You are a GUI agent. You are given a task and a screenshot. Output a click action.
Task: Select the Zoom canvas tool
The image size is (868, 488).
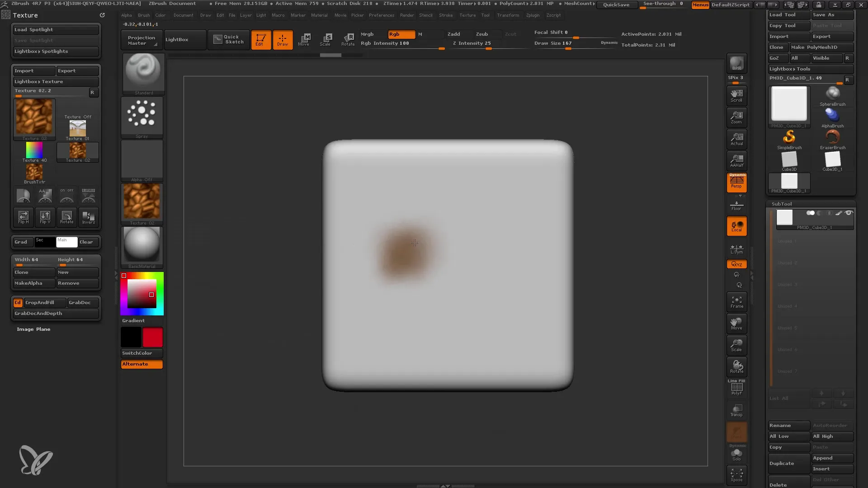(x=736, y=117)
